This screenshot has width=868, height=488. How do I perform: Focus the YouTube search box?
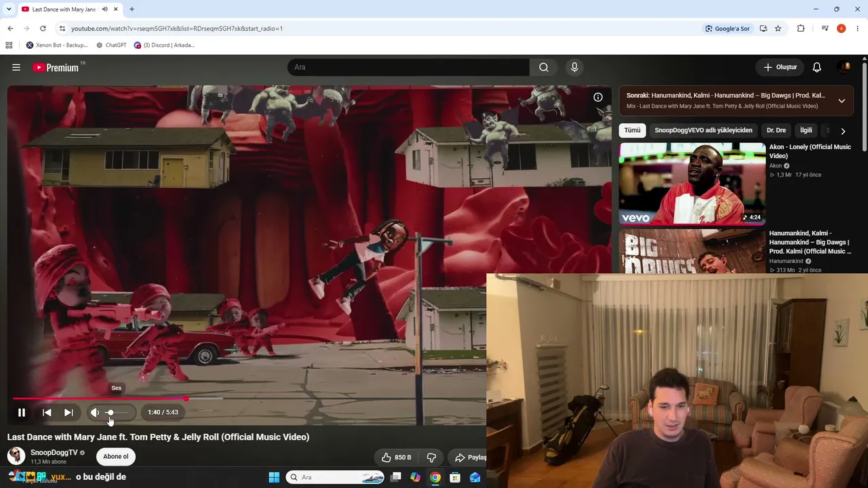pyautogui.click(x=408, y=67)
